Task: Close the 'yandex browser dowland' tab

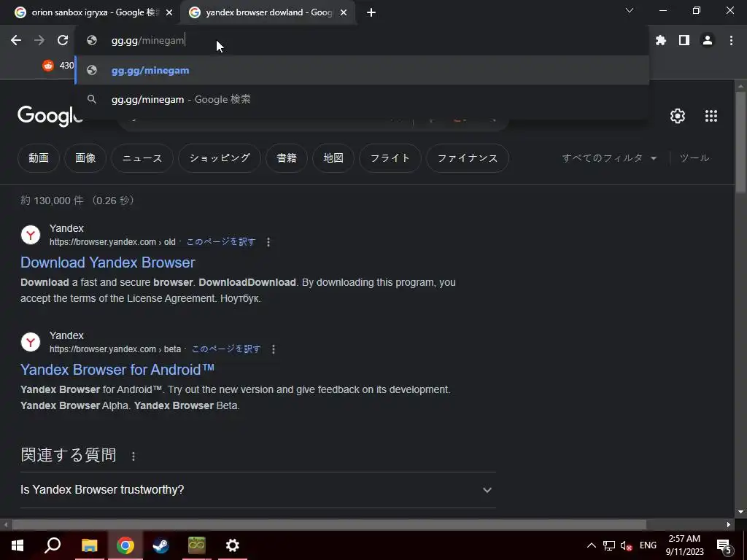Action: [344, 13]
